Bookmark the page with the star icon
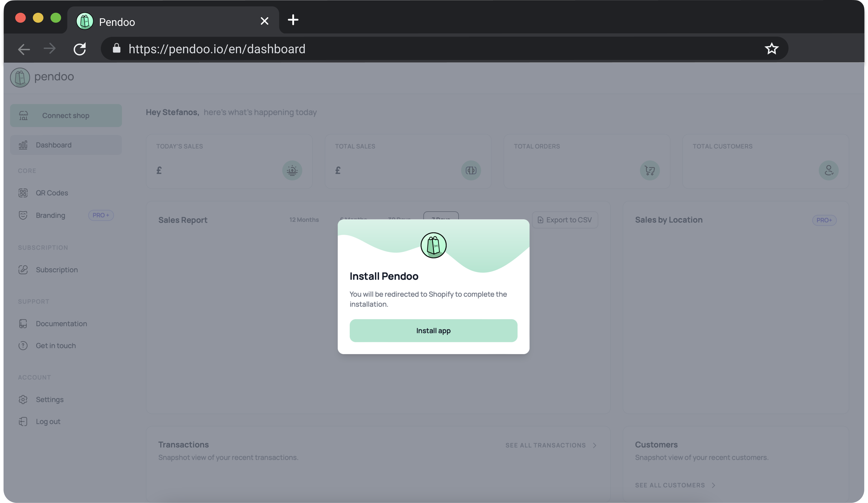Screen dimensions: 868x503 click(772, 49)
